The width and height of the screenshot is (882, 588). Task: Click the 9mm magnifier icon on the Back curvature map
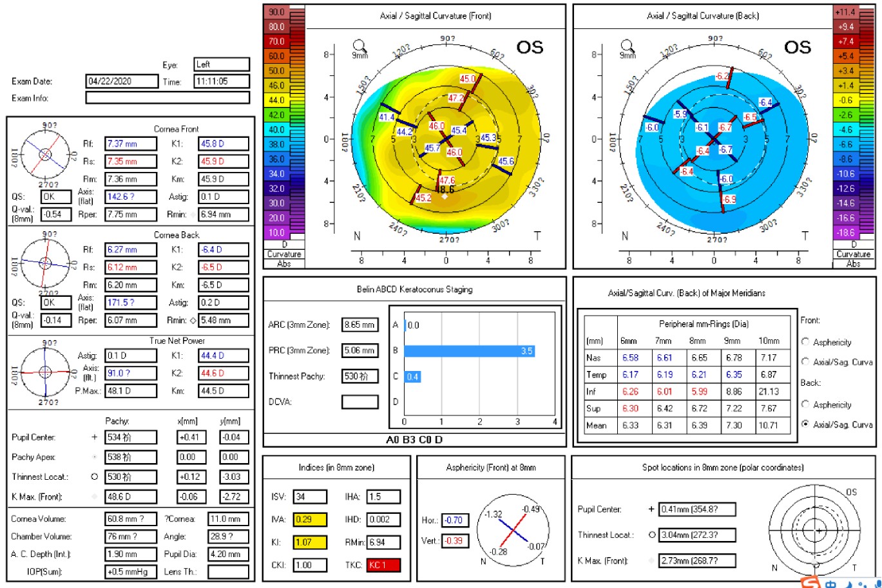click(628, 46)
